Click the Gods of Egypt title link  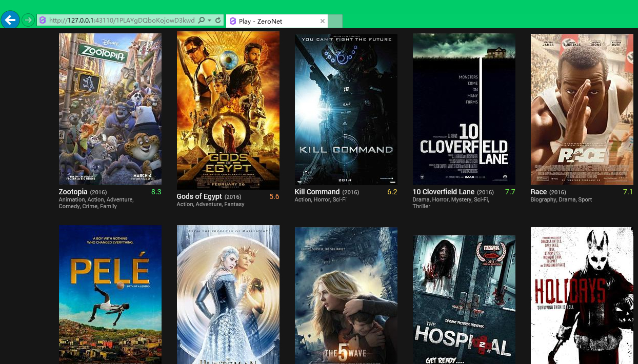click(x=200, y=196)
